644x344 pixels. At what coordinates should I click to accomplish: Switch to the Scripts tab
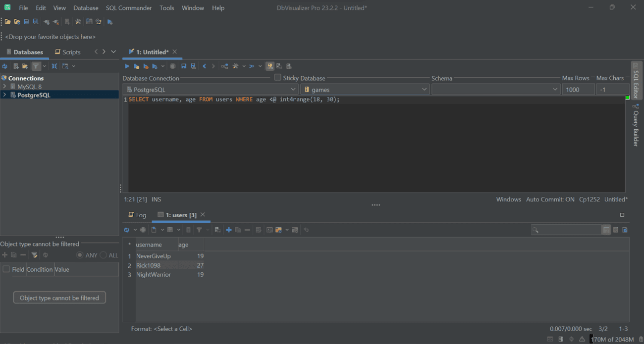[x=71, y=51]
